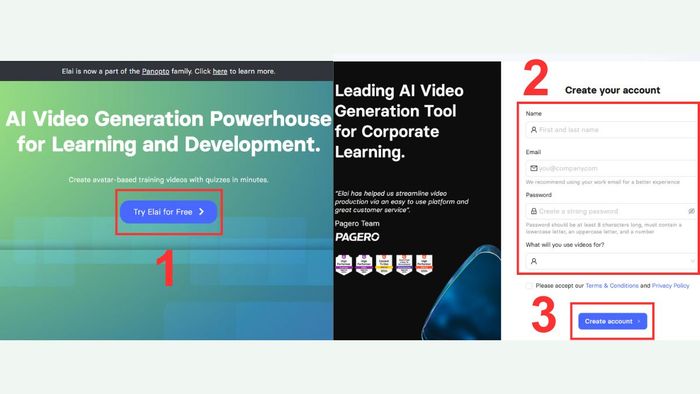Open the "What will you use videos for?" dropdown
700x394 pixels.
tap(611, 261)
